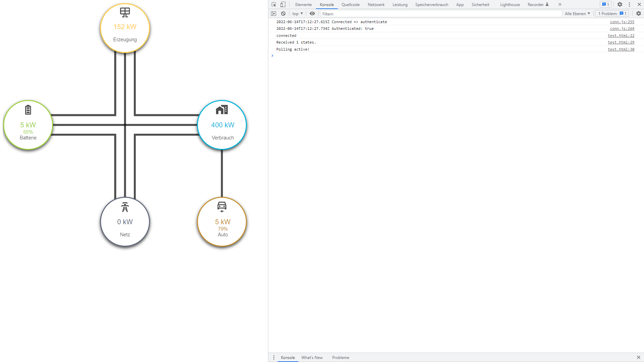Open source link test.html:29

[x=621, y=42]
